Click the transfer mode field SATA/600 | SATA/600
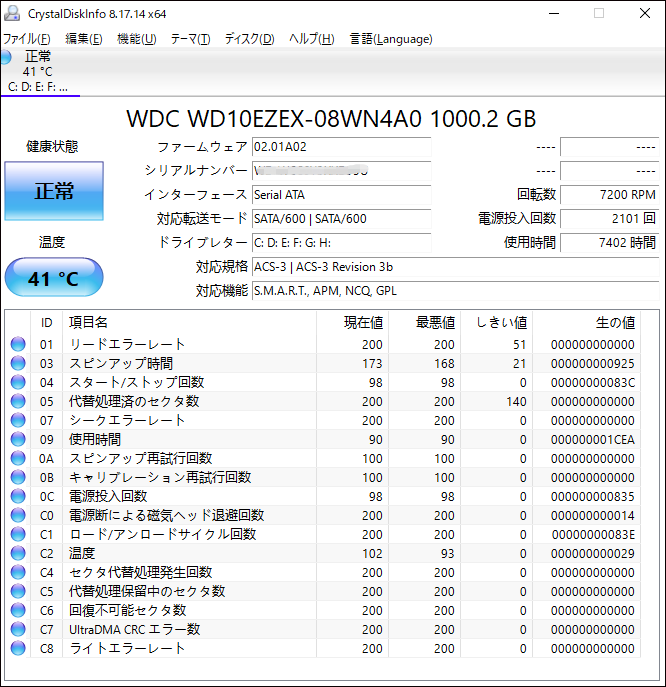The height and width of the screenshot is (687, 666). [x=342, y=219]
